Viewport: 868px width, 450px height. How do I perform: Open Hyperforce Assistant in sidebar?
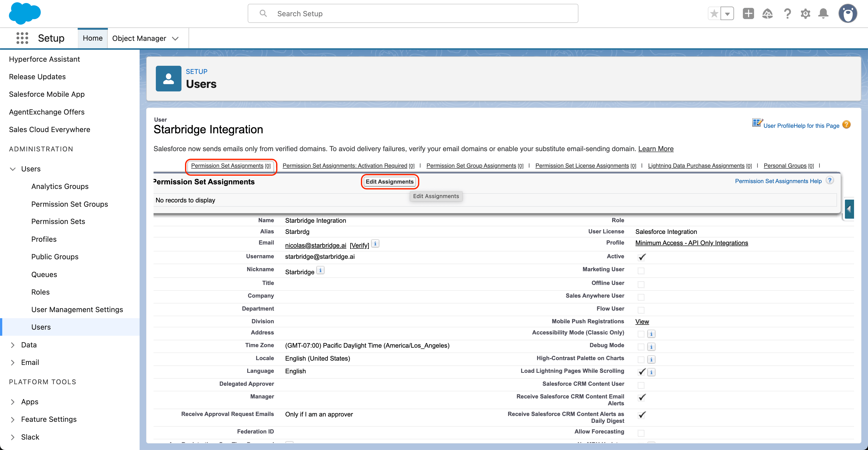click(x=44, y=59)
